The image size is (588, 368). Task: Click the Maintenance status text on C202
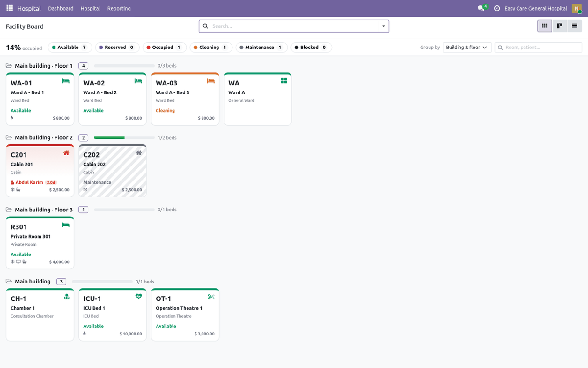[x=98, y=183]
